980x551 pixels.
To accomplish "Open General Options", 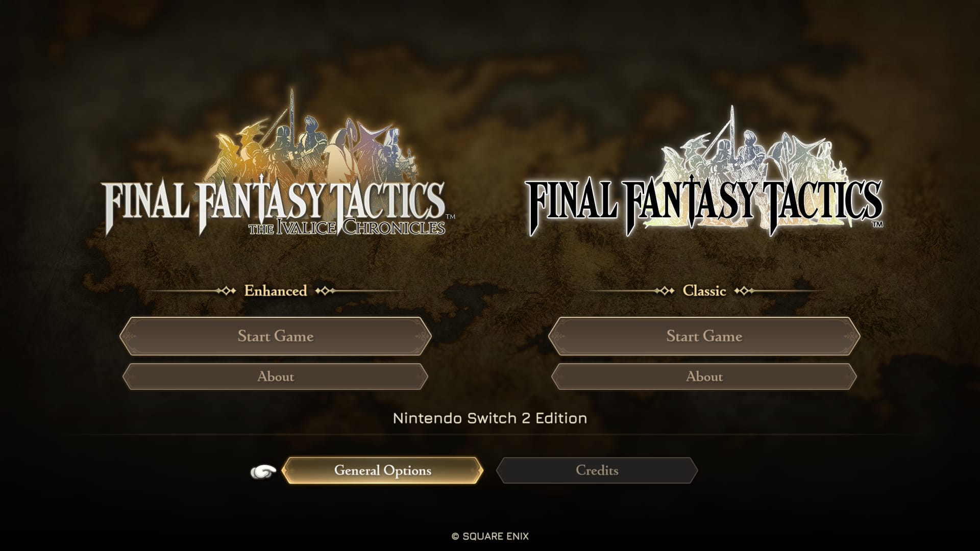I will (382, 470).
